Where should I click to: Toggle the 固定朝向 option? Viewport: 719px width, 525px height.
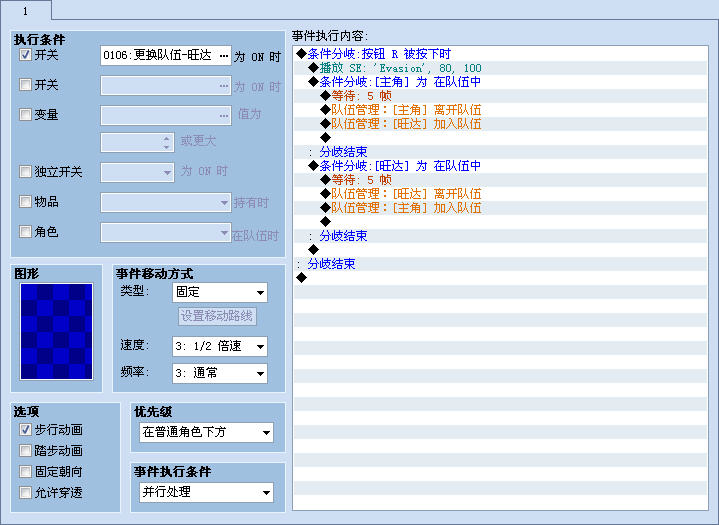coord(25,471)
